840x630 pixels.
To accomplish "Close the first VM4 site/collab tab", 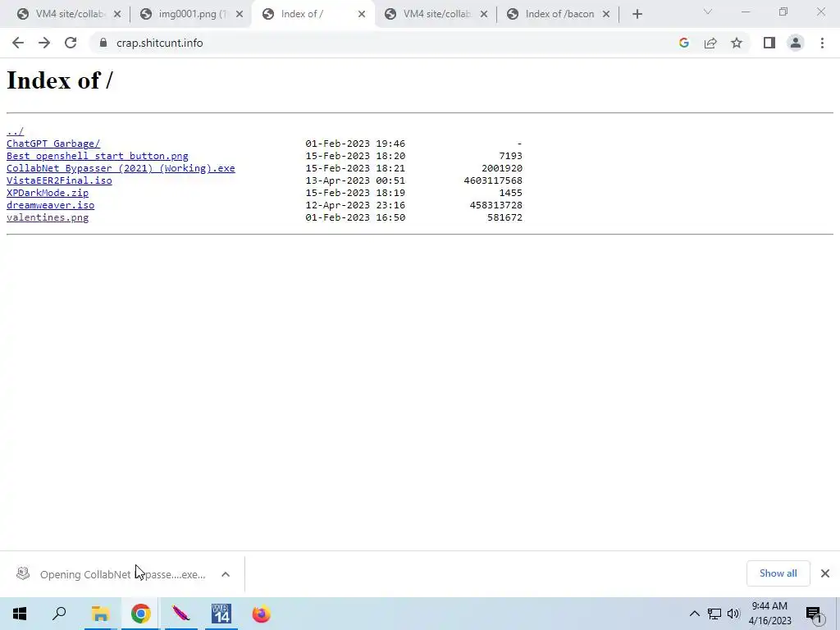I will tap(117, 15).
